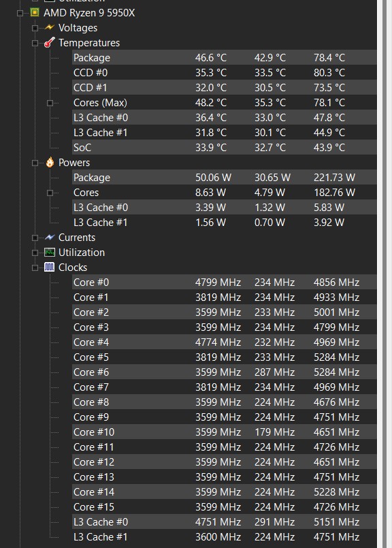Click the Clocks waveform icon
Screen dimensions: 392x548
(50, 268)
